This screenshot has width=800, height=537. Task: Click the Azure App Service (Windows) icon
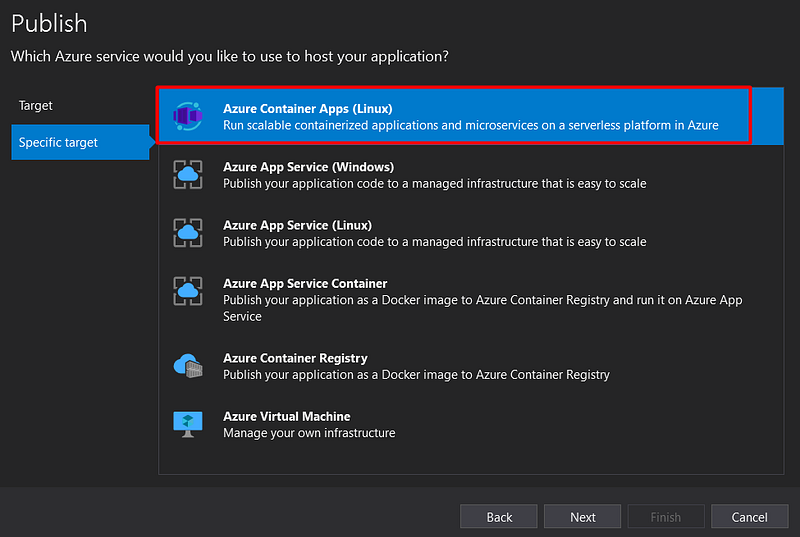188,174
